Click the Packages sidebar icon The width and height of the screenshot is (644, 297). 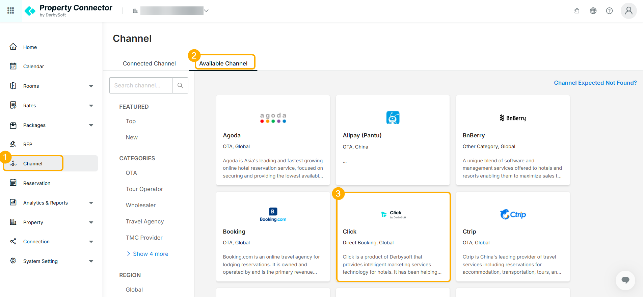tap(13, 125)
